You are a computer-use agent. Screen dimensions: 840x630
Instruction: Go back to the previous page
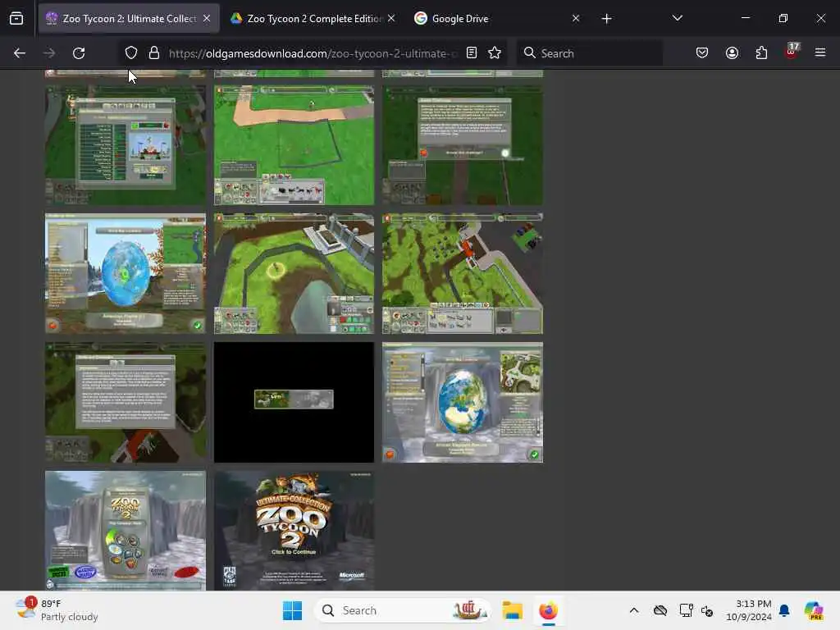pyautogui.click(x=20, y=53)
